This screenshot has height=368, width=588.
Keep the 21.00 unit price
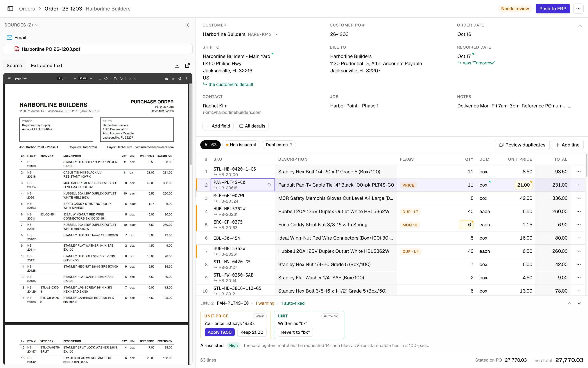[x=252, y=332]
